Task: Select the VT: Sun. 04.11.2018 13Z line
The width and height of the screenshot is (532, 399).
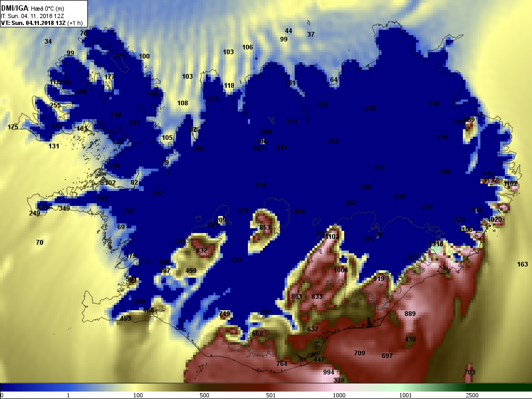Action: click(42, 23)
